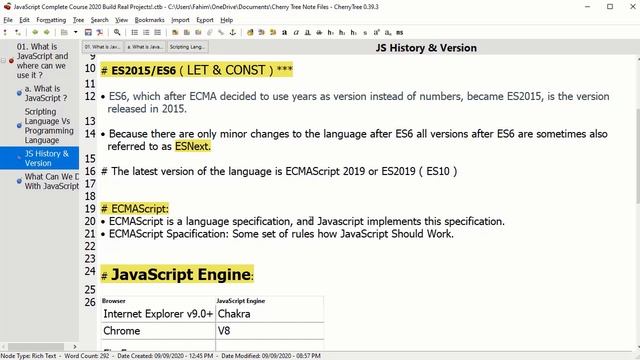This screenshot has height=360, width=640.
Task: Switch to '01. What is Jav...' visited-node tab
Action: tap(102, 47)
